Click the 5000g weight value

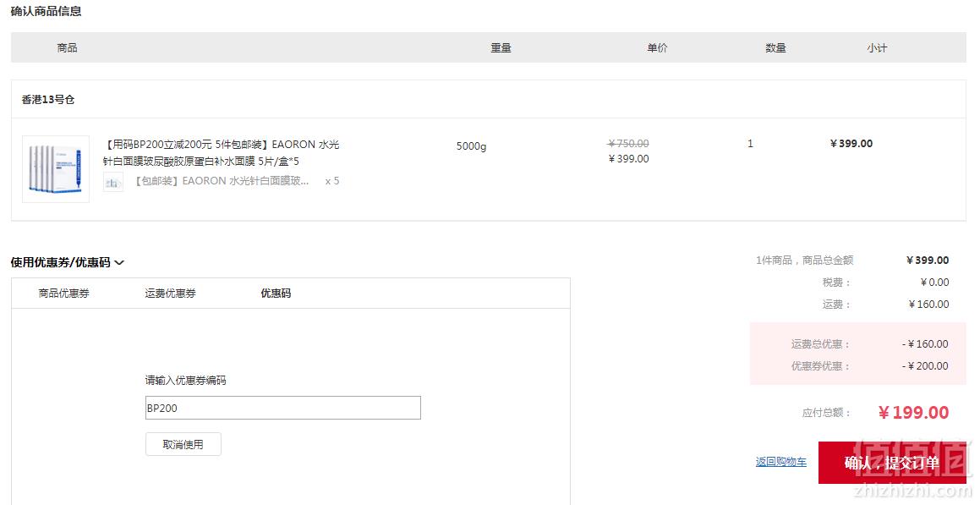click(x=471, y=146)
